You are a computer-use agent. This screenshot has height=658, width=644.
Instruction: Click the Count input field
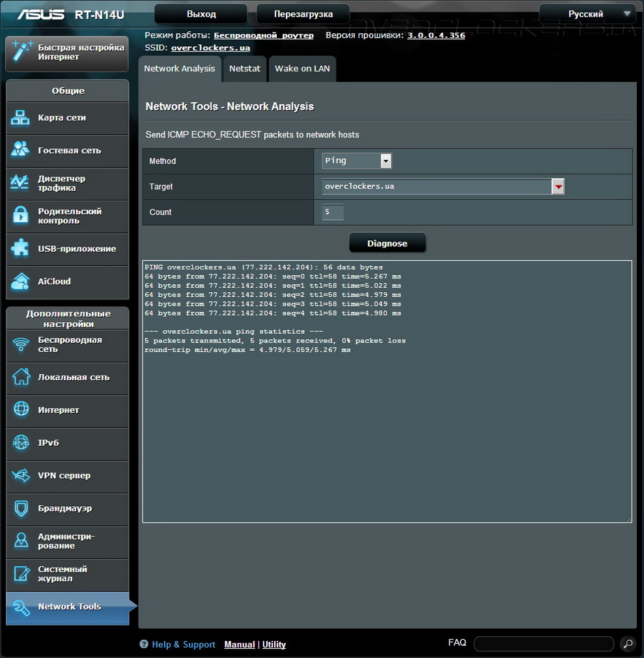[x=333, y=212]
